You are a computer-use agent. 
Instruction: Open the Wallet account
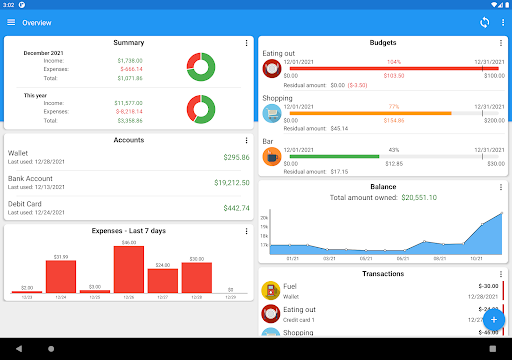tap(129, 157)
